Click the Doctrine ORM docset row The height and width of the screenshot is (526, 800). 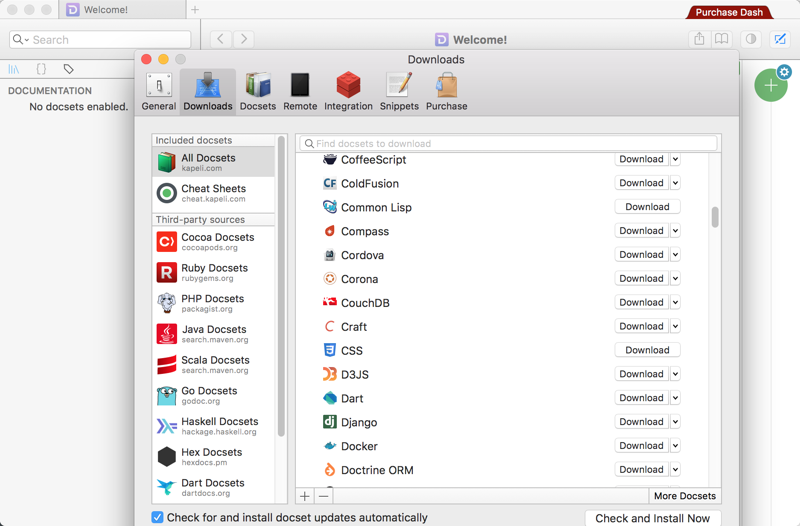503,470
